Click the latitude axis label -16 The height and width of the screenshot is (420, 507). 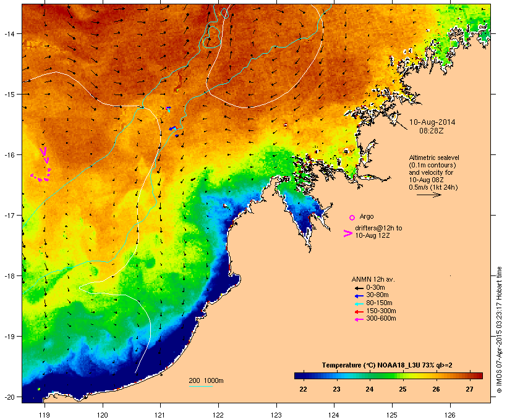(x=9, y=155)
